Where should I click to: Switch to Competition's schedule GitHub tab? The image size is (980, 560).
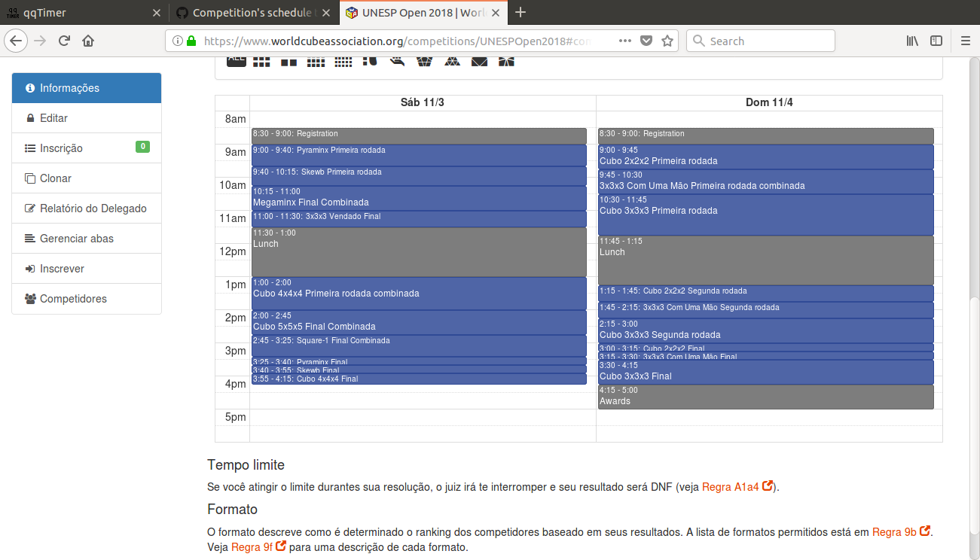tap(254, 13)
